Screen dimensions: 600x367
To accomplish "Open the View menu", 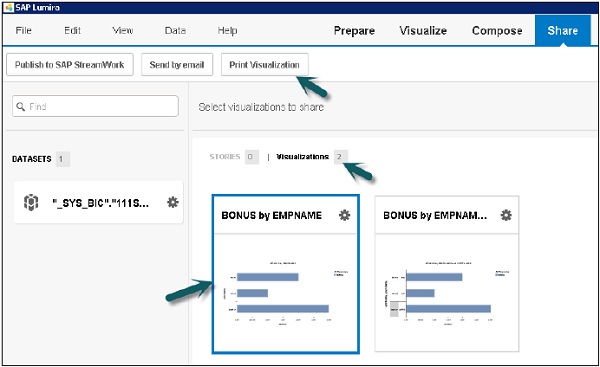I will pos(122,30).
